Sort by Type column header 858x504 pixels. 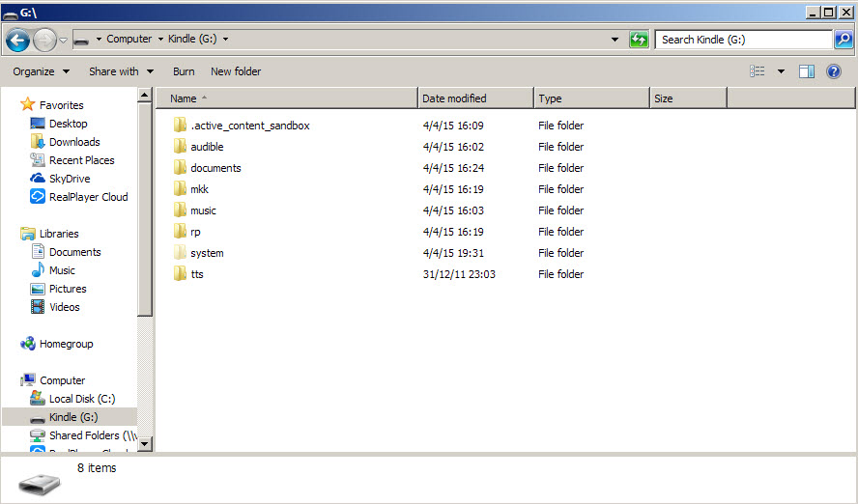(591, 98)
